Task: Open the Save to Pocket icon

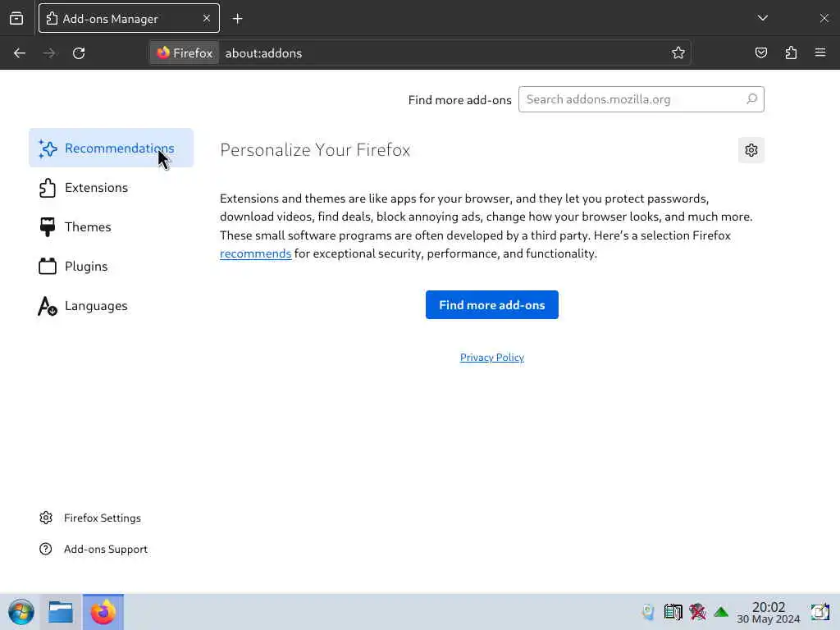Action: 760,52
